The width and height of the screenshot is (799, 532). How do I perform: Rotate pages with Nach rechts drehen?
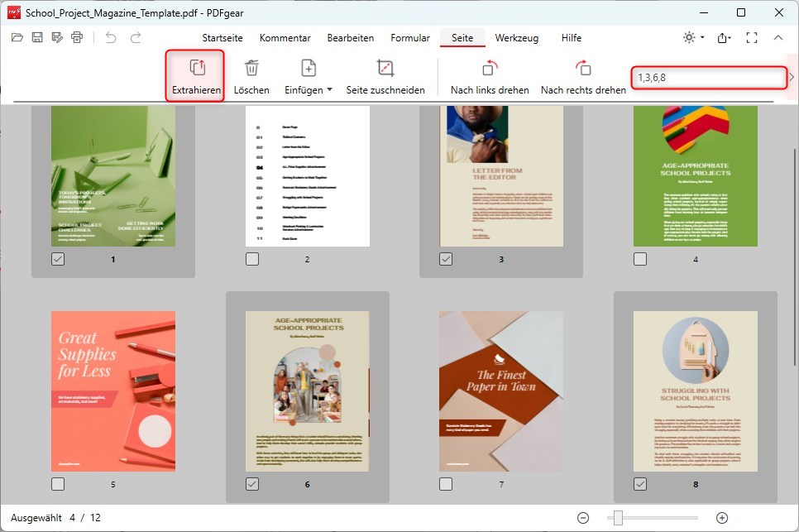tap(582, 74)
